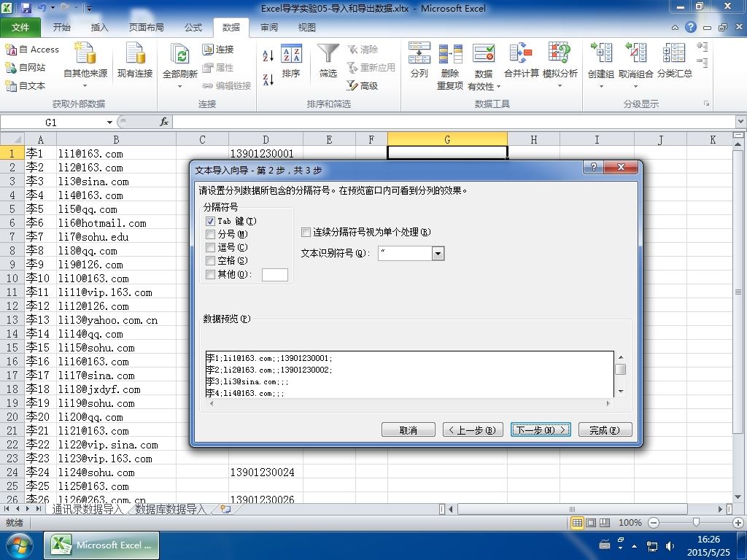747x560 pixels.
Task: Click Remove Duplicates (删除重复项)
Action: tap(450, 66)
